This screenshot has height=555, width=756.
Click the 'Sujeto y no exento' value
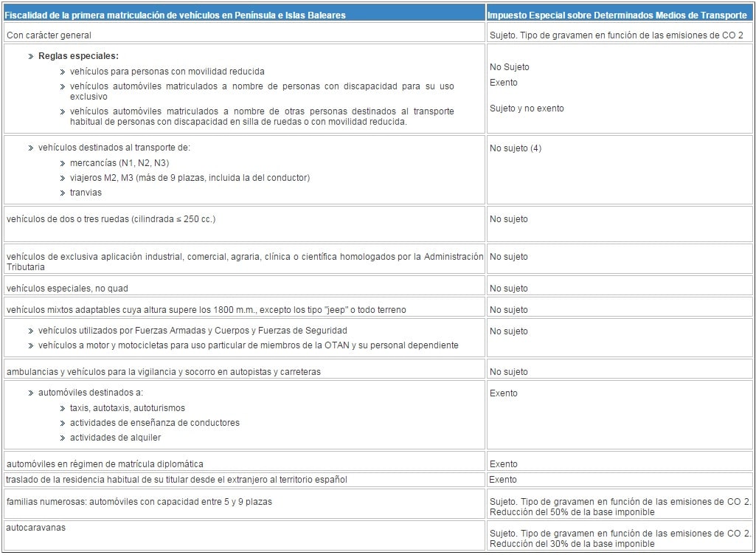click(527, 108)
